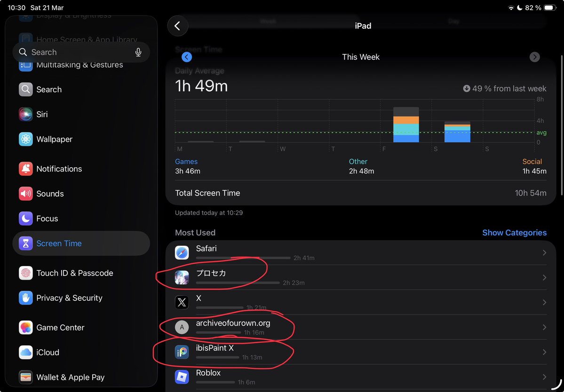Tap 'Updated today at 10:29' text

point(209,213)
